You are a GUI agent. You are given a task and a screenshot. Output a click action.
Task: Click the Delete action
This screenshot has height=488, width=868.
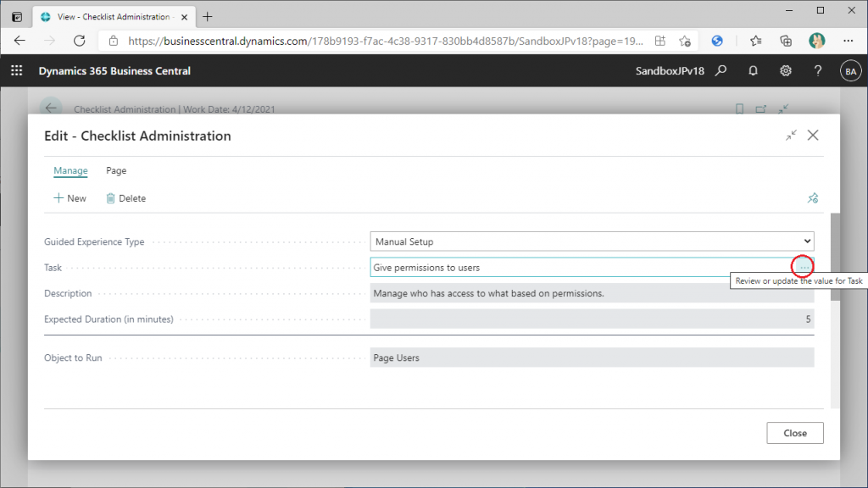click(x=125, y=198)
